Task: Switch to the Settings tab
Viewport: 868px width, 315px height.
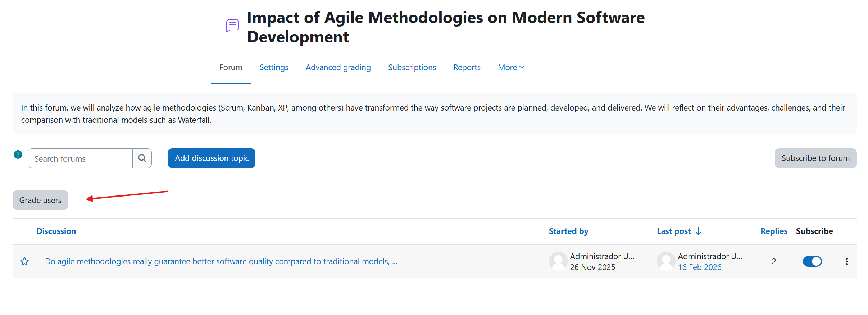Action: 274,68
